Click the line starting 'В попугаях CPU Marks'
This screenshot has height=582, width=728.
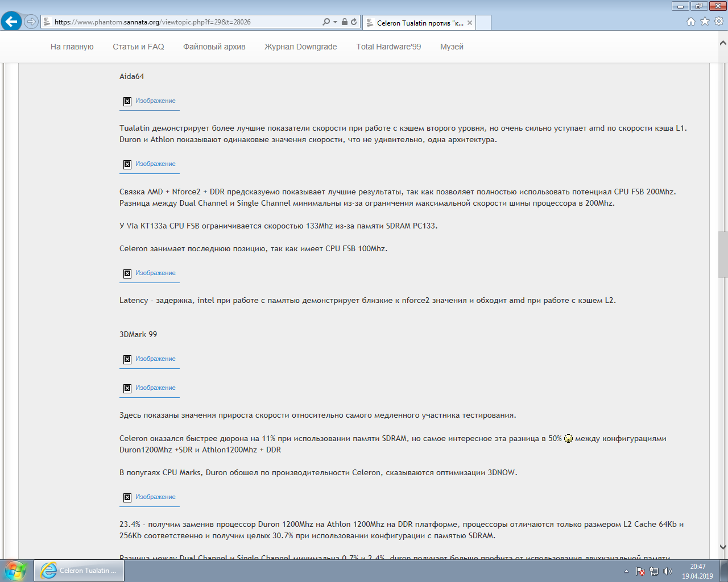(x=318, y=472)
